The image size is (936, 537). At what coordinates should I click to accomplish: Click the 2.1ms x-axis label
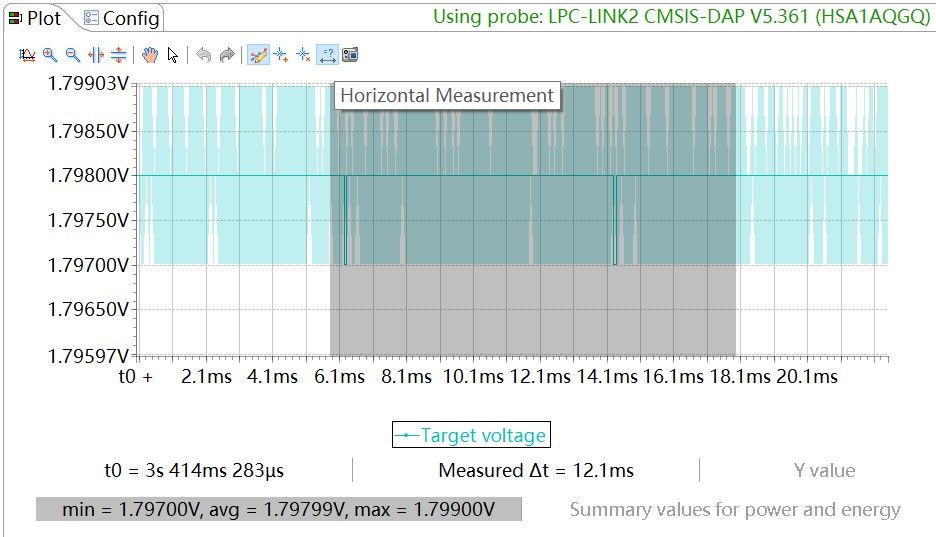point(207,376)
